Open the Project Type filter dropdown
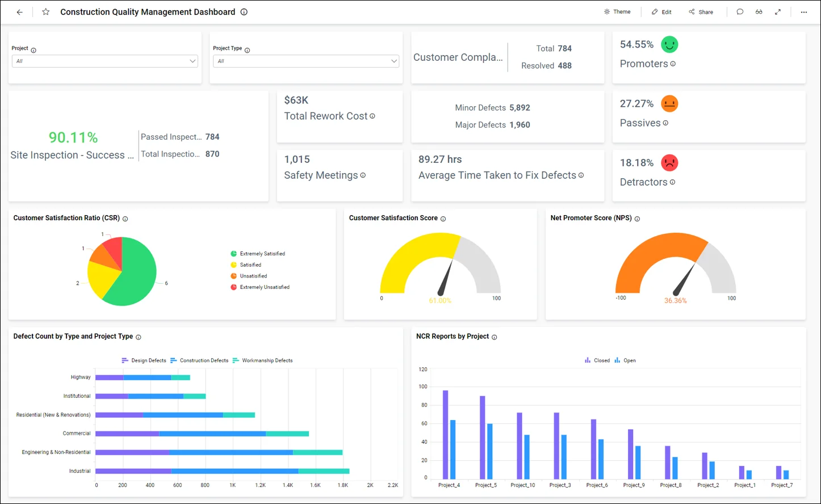This screenshot has width=821, height=504. (306, 61)
